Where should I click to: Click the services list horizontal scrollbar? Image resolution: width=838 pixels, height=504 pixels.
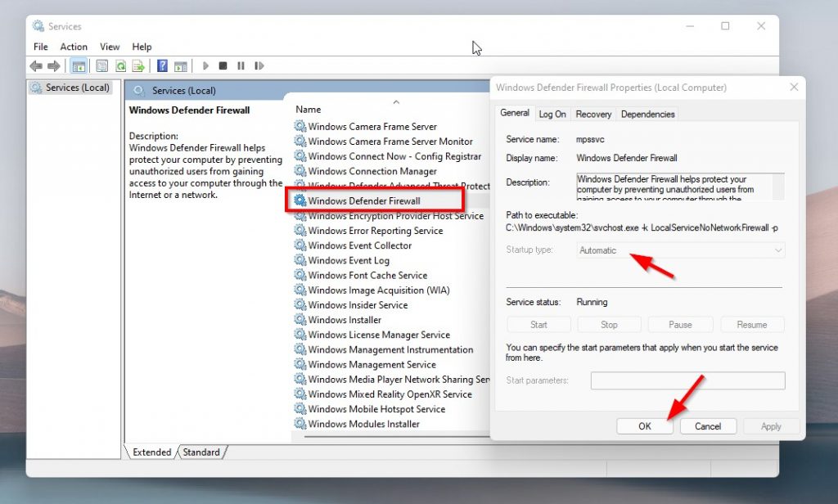click(397, 437)
